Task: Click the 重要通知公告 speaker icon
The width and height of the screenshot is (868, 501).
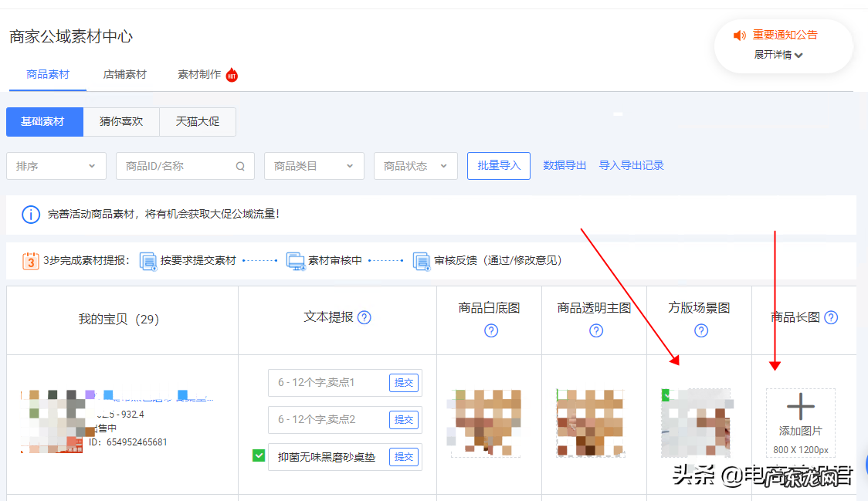Action: 738,35
